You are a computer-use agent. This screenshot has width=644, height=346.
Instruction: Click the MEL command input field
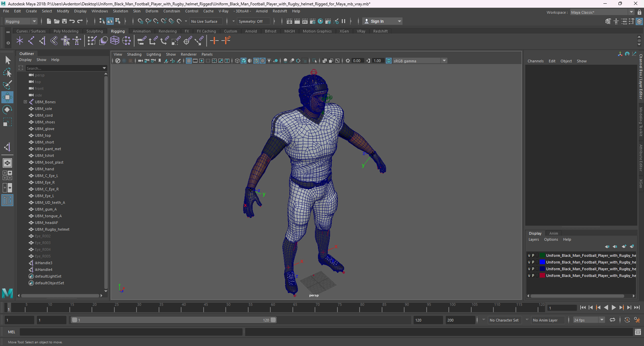point(131,332)
